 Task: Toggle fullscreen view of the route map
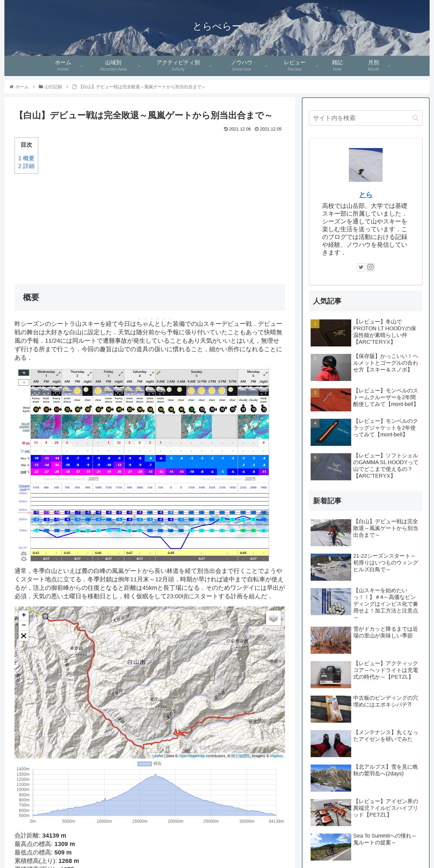24,636
